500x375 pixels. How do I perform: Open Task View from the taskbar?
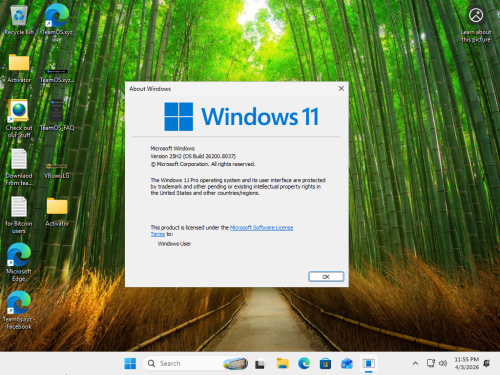click(260, 364)
